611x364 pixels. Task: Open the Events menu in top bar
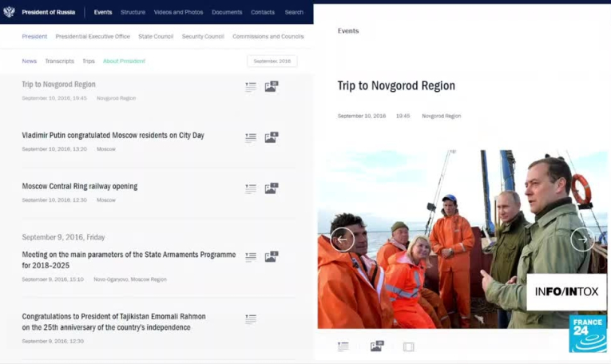coord(103,13)
